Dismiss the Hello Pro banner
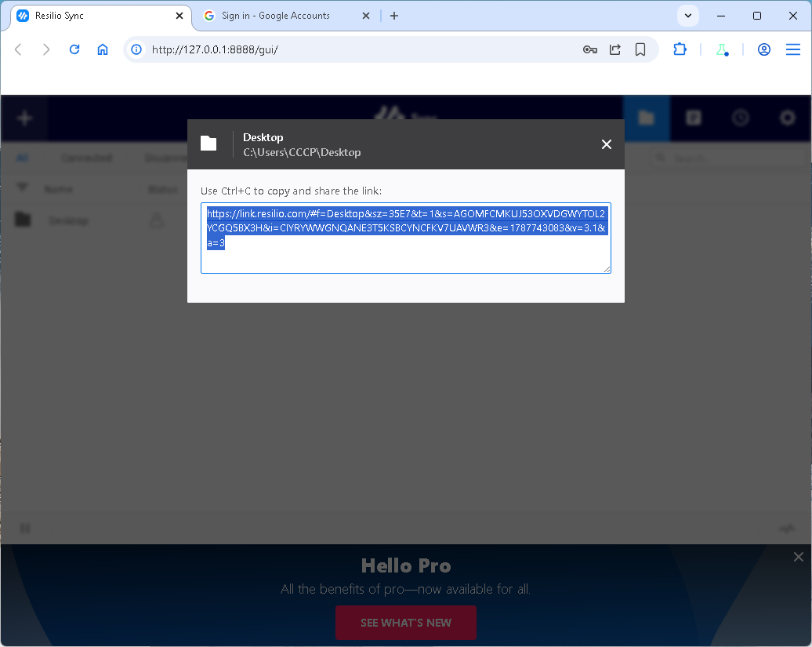 [x=798, y=557]
